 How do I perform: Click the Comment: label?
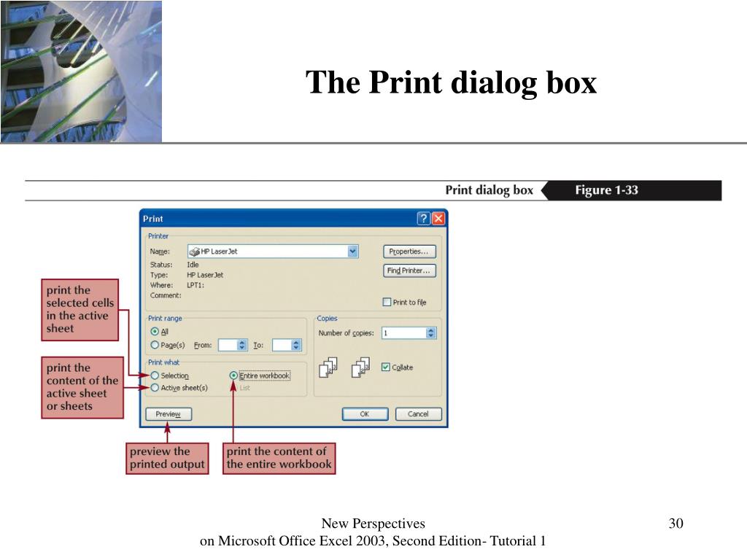point(166,296)
